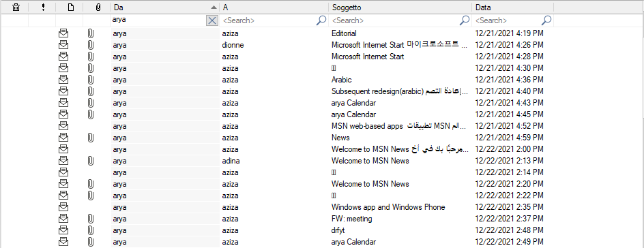Click the envelope icon of the Editorial message
The image size is (644, 248).
tap(63, 33)
